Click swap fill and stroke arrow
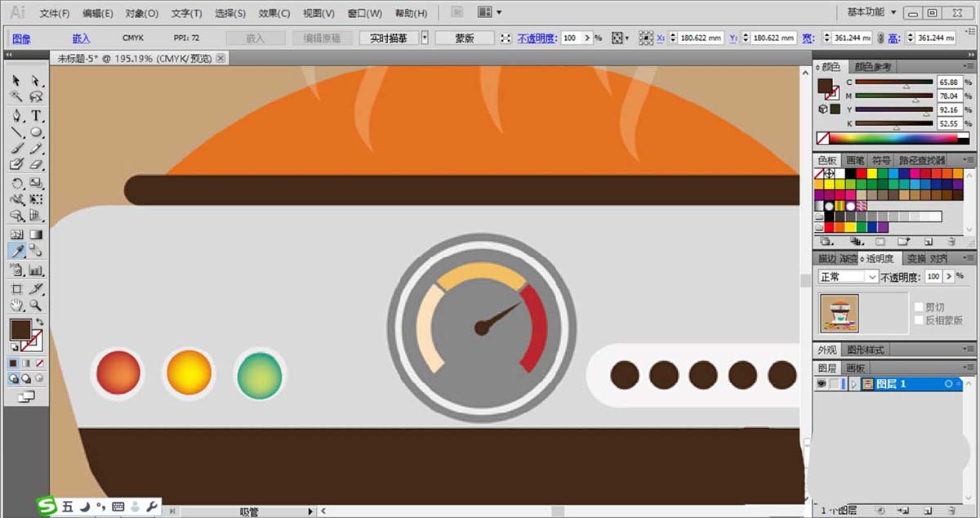The image size is (980, 518). point(38,323)
